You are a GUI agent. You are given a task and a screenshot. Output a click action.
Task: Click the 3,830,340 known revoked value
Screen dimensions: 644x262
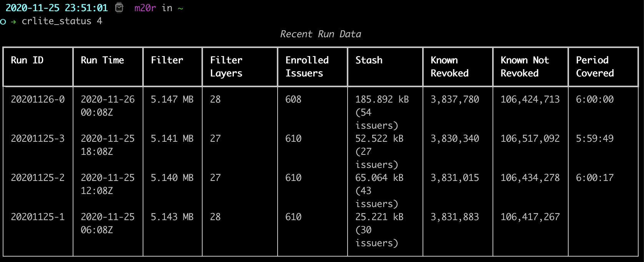click(454, 139)
